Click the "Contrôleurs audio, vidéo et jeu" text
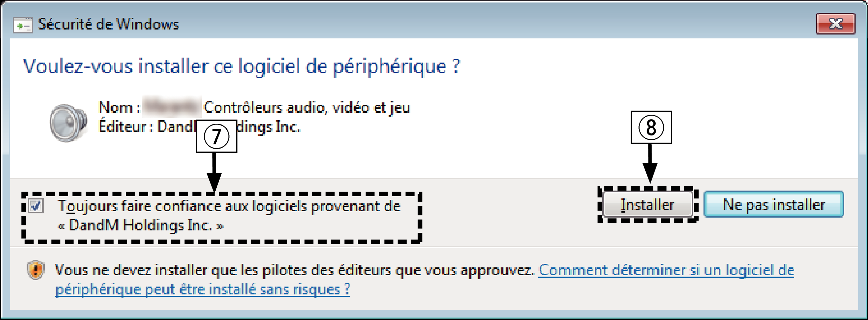868x320 pixels. [x=307, y=107]
